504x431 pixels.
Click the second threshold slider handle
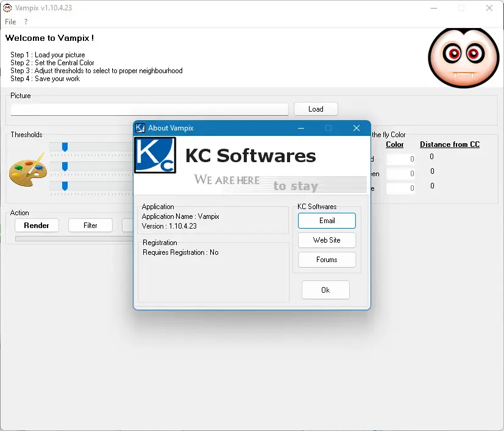(x=65, y=166)
